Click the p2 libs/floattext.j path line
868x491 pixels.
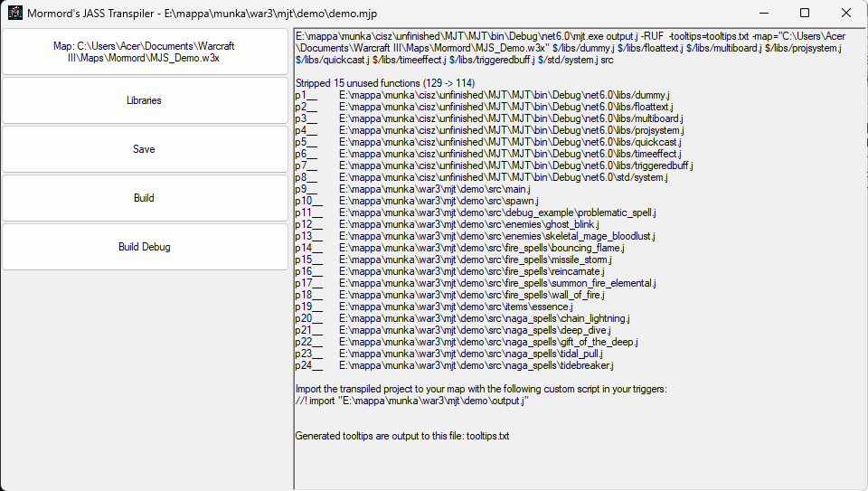[x=485, y=107]
